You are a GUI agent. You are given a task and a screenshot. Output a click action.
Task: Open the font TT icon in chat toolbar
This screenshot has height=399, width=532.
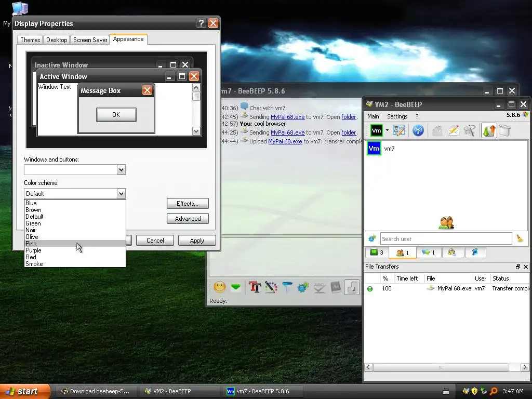pyautogui.click(x=255, y=287)
